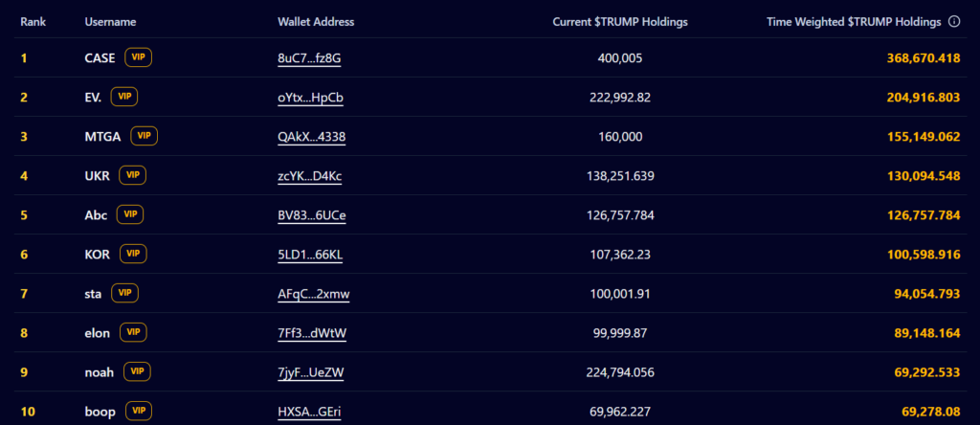Viewport: 980px width, 425px height.
Task: Click the VIP badge next to EV.
Action: point(124,97)
